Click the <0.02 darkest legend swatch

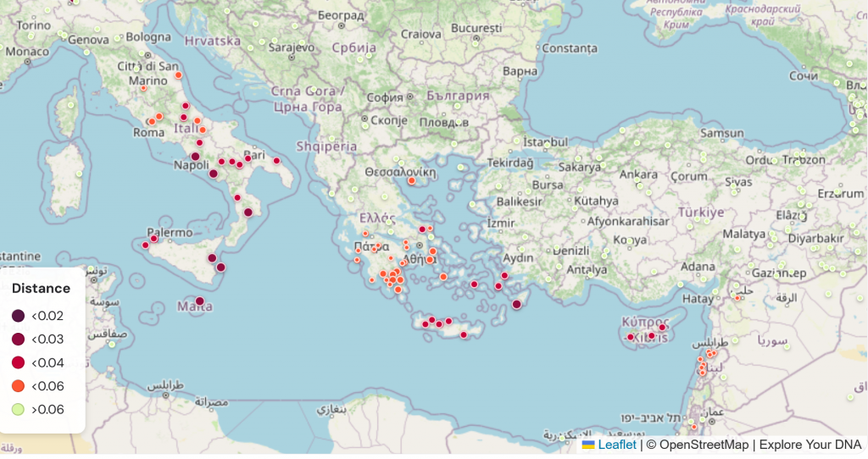coord(19,316)
